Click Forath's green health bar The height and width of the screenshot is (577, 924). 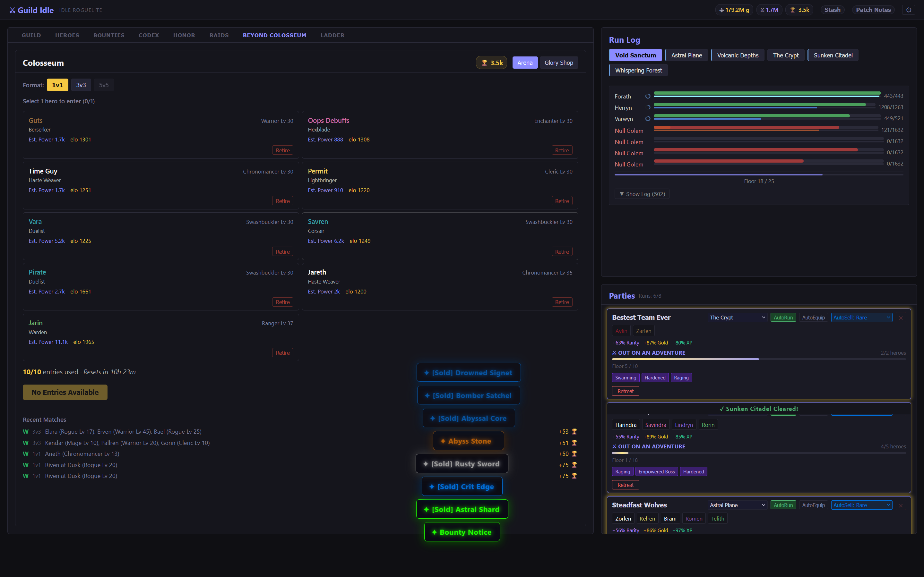coord(767,93)
